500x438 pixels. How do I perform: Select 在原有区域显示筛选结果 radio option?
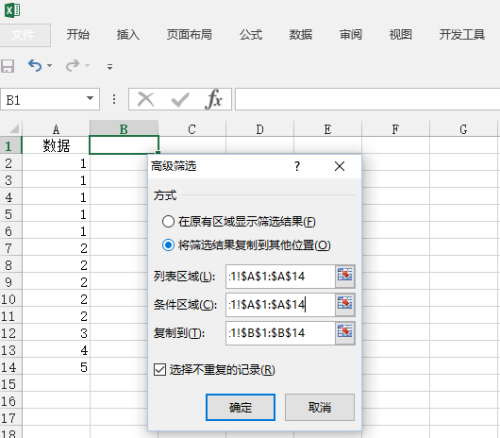click(168, 221)
